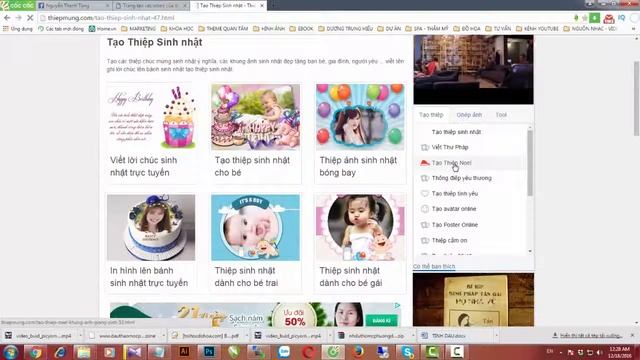The height and width of the screenshot is (360, 640).
Task: Open THEME QUAN TÂM bookmark folder
Action: (x=223, y=29)
